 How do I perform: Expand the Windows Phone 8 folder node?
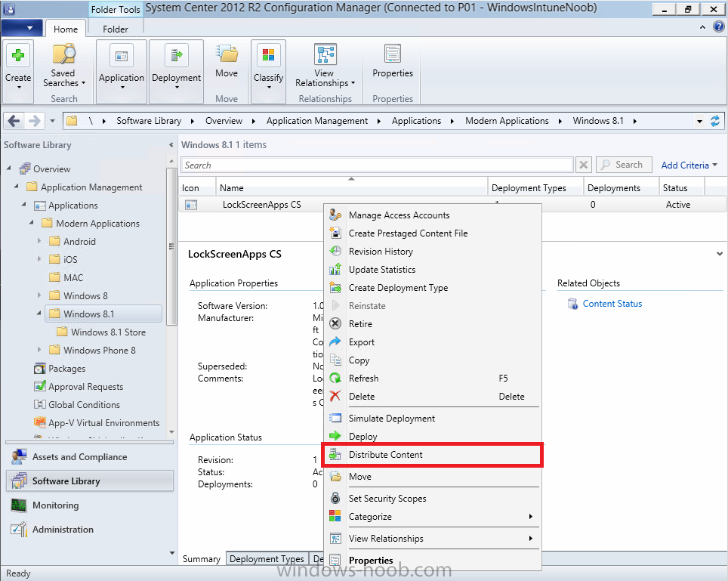point(39,350)
